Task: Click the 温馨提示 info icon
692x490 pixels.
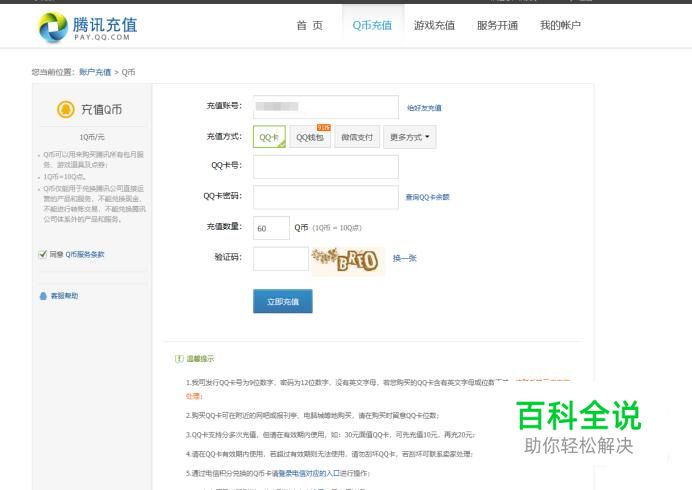Action: [x=179, y=359]
